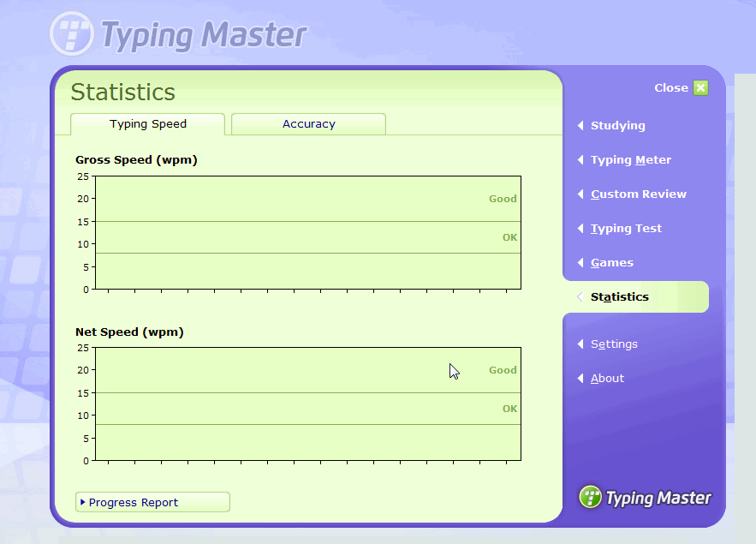Image resolution: width=756 pixels, height=544 pixels.
Task: Click the green X close icon
Action: pos(700,87)
